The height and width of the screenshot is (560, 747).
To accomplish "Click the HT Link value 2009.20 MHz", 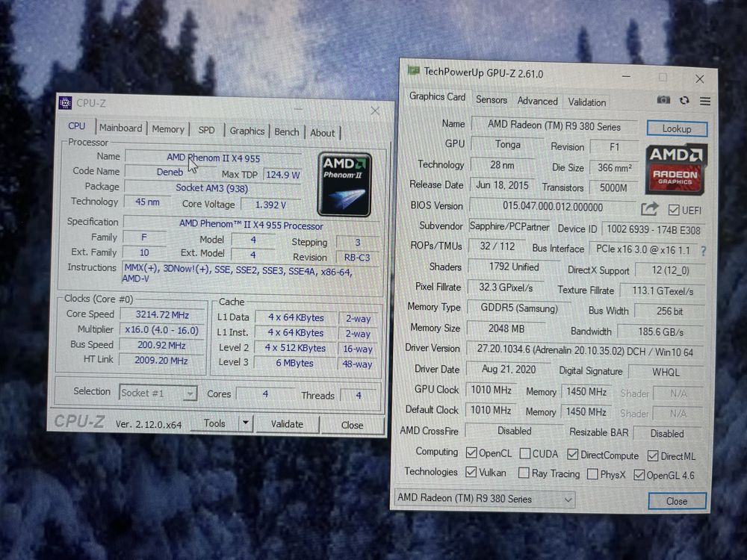I will coord(161,360).
